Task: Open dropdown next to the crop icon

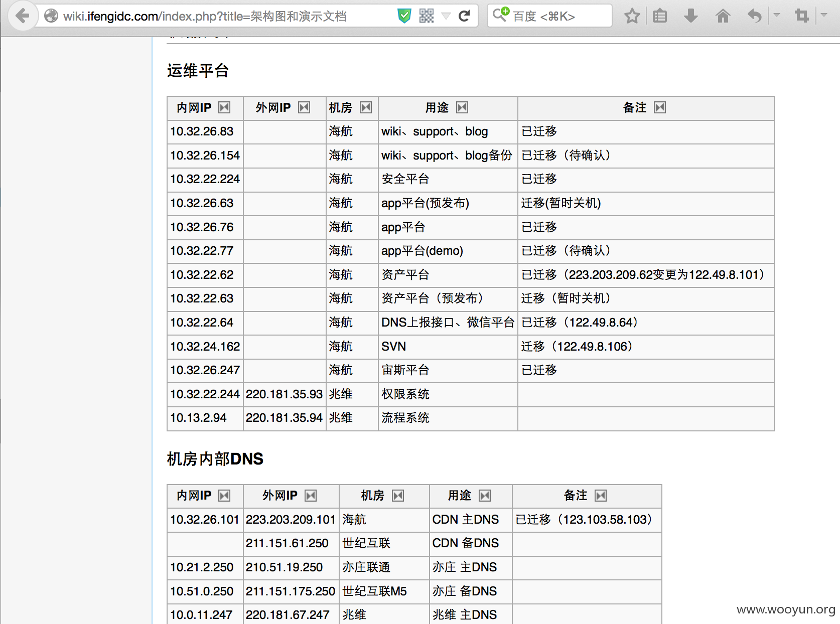Action: click(x=824, y=16)
